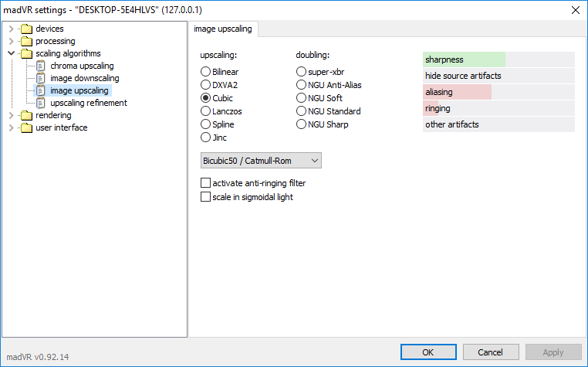Click the image downscaling page icon
Image resolution: width=588 pixels, height=367 pixels.
tap(40, 78)
